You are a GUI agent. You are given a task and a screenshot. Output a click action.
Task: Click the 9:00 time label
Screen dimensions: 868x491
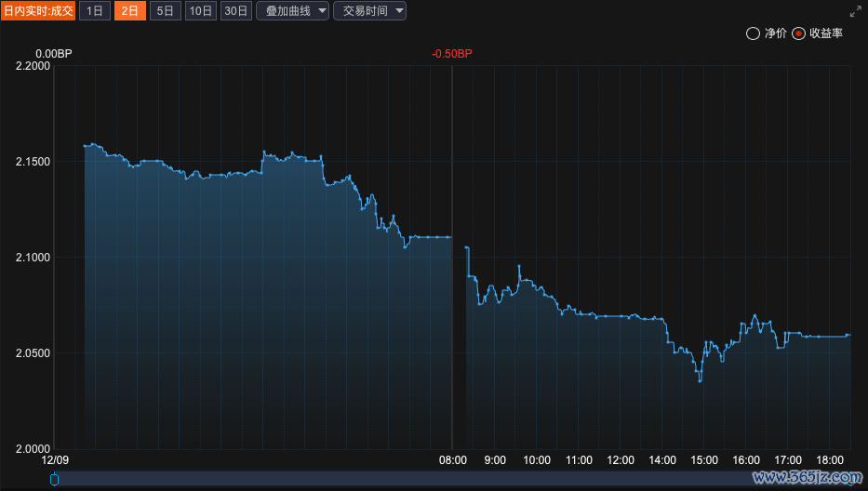(x=495, y=460)
